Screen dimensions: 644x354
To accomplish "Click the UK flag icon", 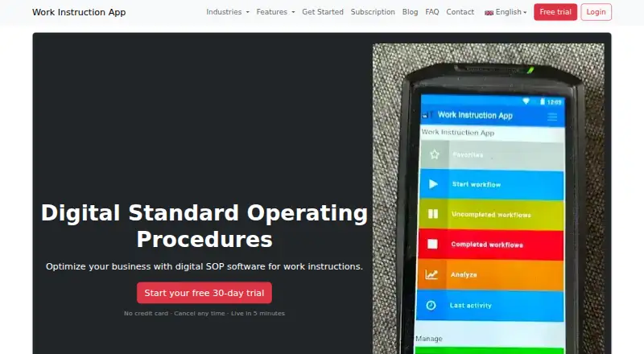I will coord(489,13).
